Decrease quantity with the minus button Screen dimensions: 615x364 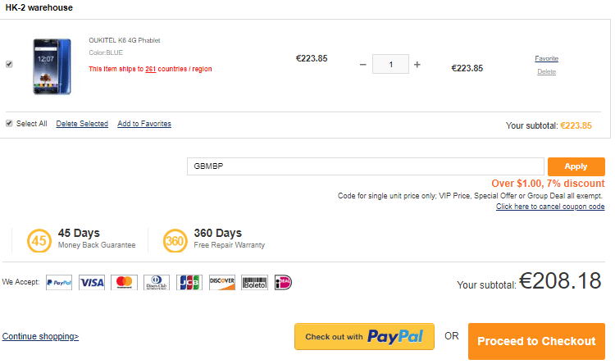(x=363, y=64)
